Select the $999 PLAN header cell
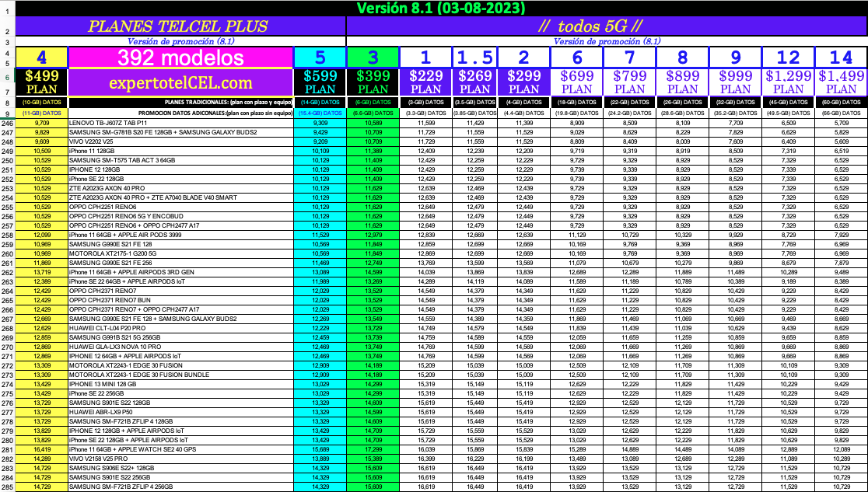The width and height of the screenshot is (868, 492). tap(735, 82)
